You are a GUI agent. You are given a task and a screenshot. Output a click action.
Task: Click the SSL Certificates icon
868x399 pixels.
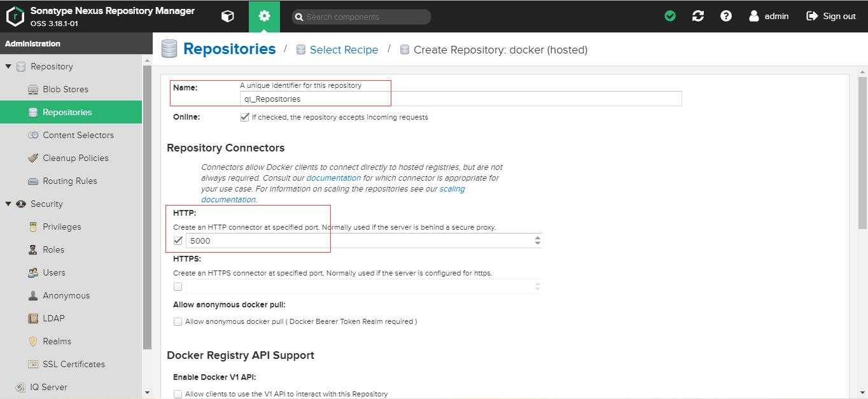pyautogui.click(x=33, y=365)
